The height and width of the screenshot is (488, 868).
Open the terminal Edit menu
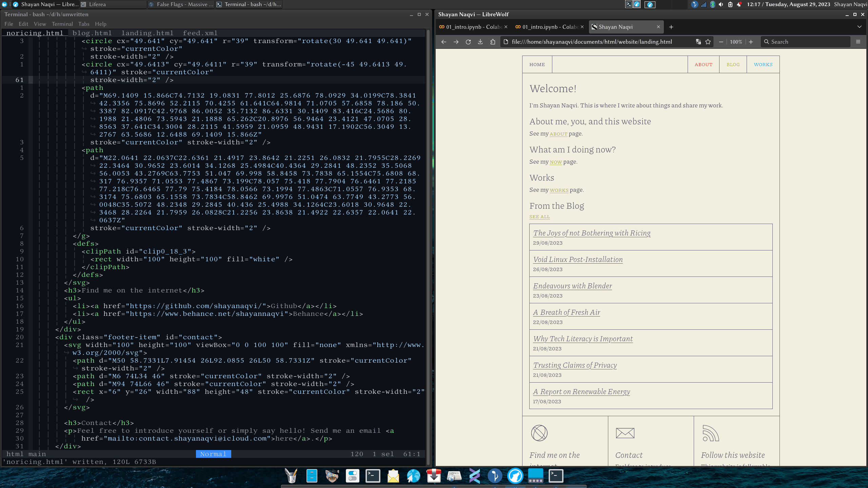23,24
